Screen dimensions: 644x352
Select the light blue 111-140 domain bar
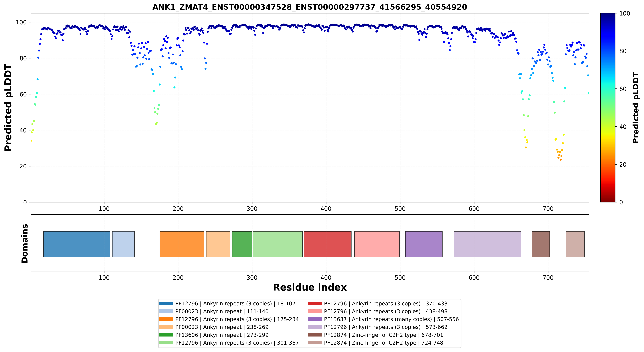[123, 244]
